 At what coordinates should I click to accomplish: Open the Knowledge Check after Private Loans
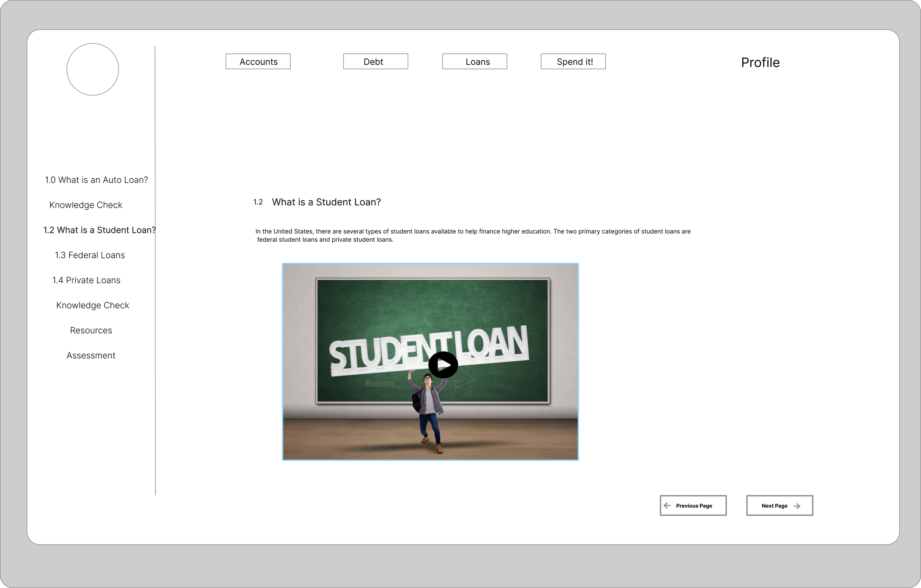(x=92, y=305)
